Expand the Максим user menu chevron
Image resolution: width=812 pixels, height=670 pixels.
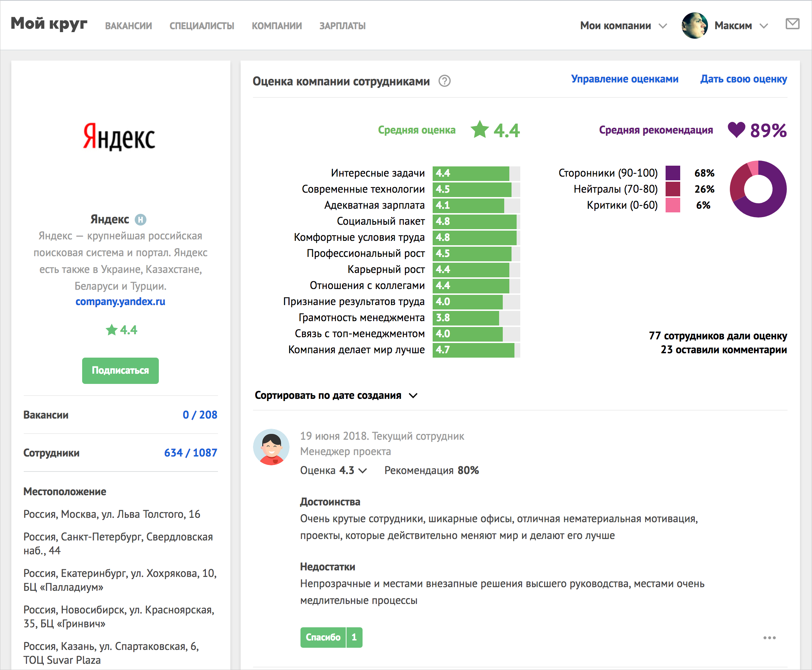tap(763, 26)
